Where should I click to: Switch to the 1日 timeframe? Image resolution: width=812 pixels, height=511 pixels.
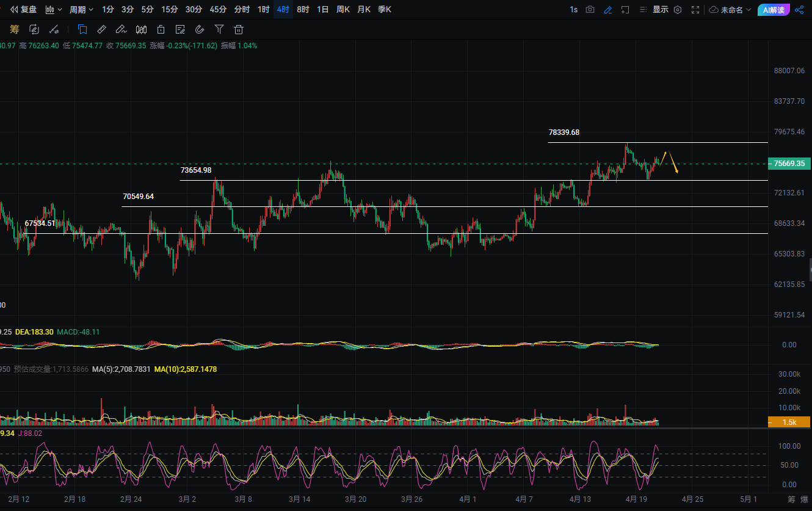coord(323,10)
